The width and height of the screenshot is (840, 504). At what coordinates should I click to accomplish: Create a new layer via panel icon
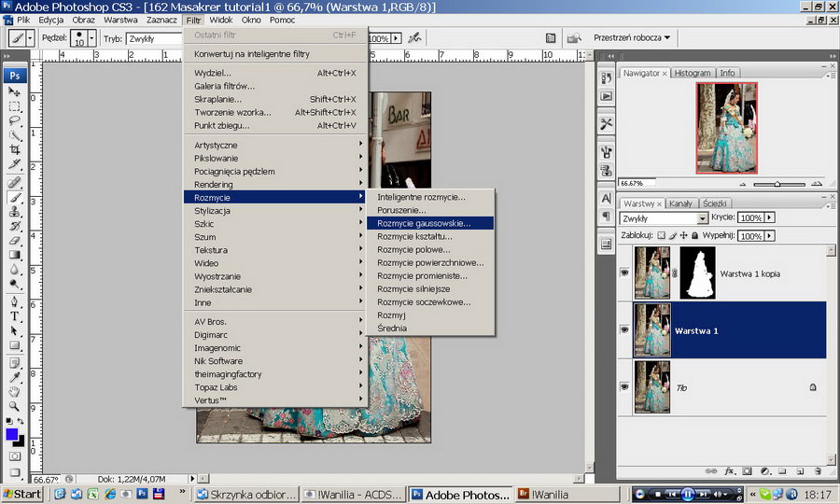pos(800,471)
